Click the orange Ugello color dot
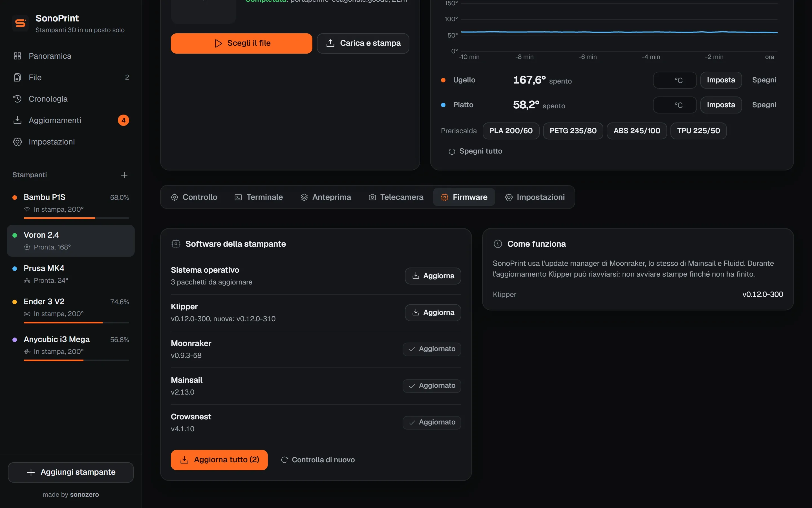Screen dimensions: 812x508 [443, 80]
